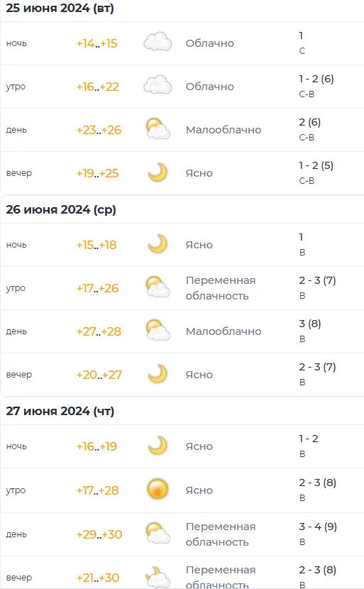The height and width of the screenshot is (589, 364).
Task: Click sun icon for June 27 morning
Action: click(x=158, y=490)
